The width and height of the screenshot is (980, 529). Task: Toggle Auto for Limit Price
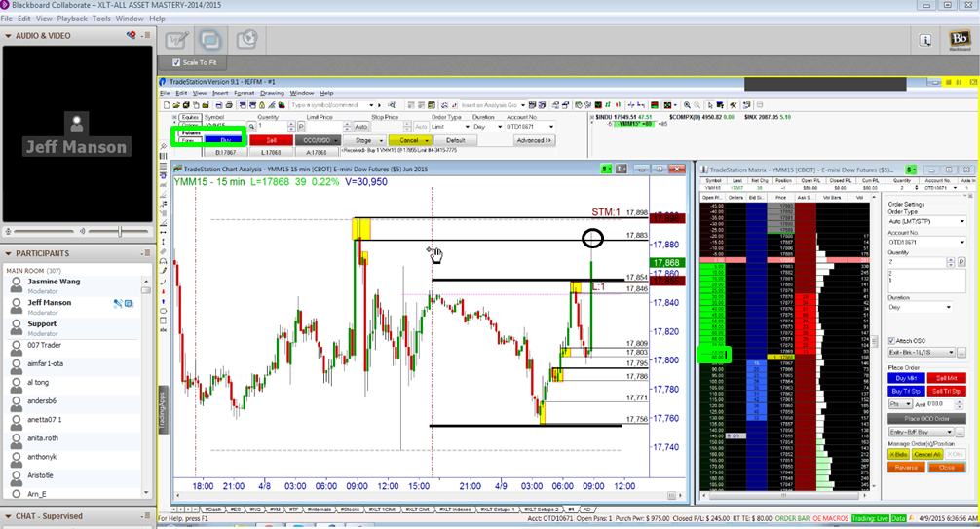click(360, 127)
